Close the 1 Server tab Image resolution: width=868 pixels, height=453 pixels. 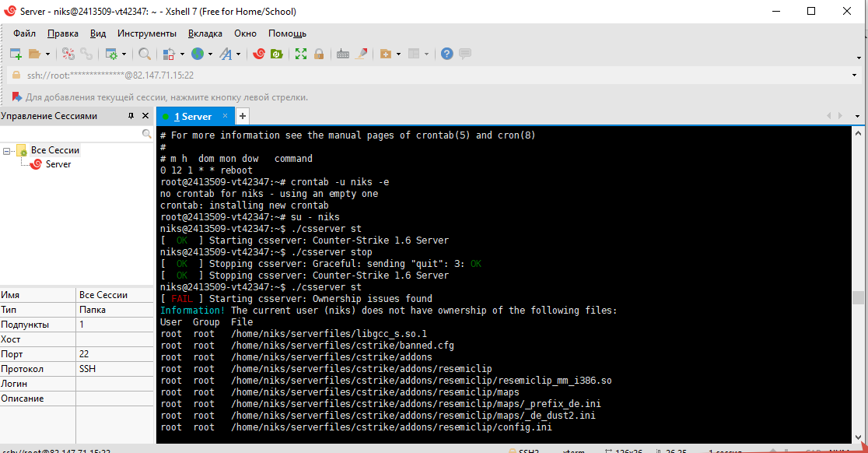click(x=226, y=116)
